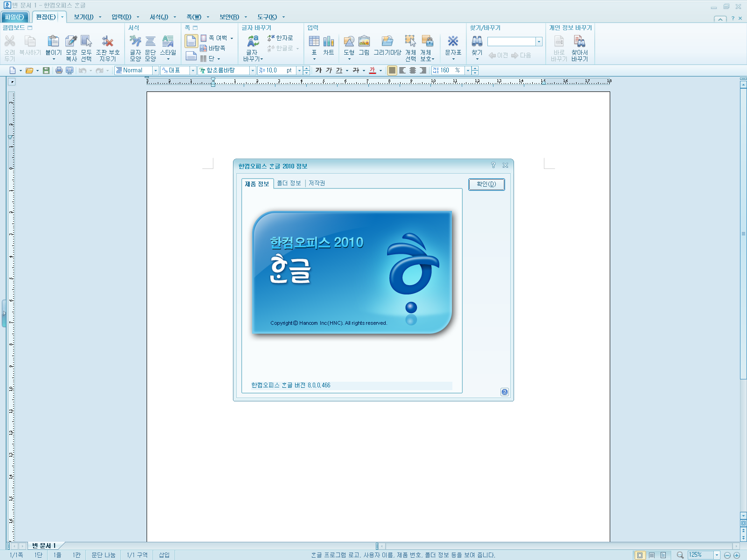The height and width of the screenshot is (560, 747).
Task: Click the print preview icon
Action: coord(70,70)
